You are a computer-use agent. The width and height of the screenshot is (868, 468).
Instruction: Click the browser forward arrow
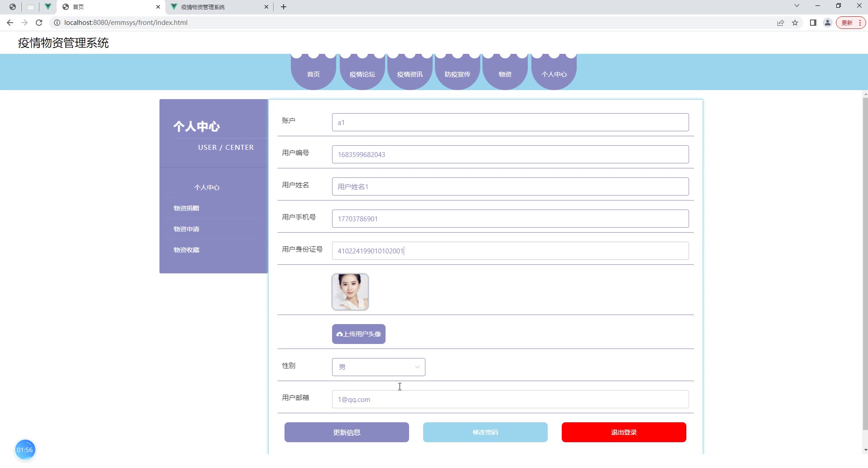tap(24, 23)
